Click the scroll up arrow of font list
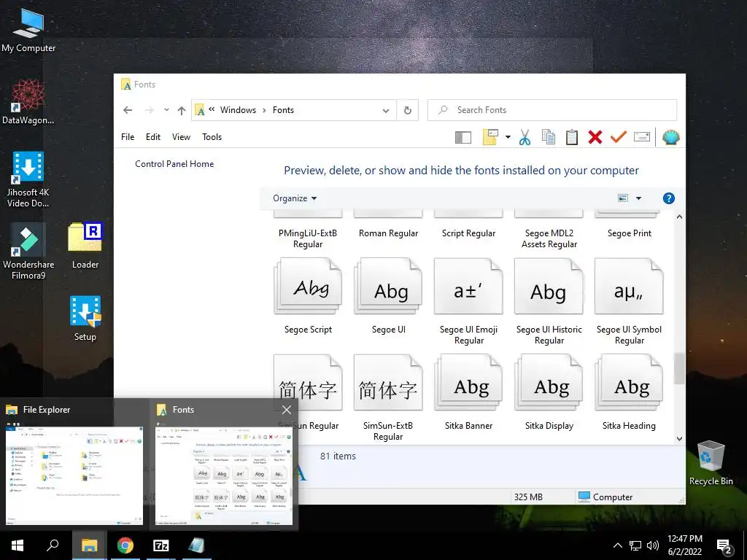This screenshot has width=747, height=560. pyautogui.click(x=679, y=217)
